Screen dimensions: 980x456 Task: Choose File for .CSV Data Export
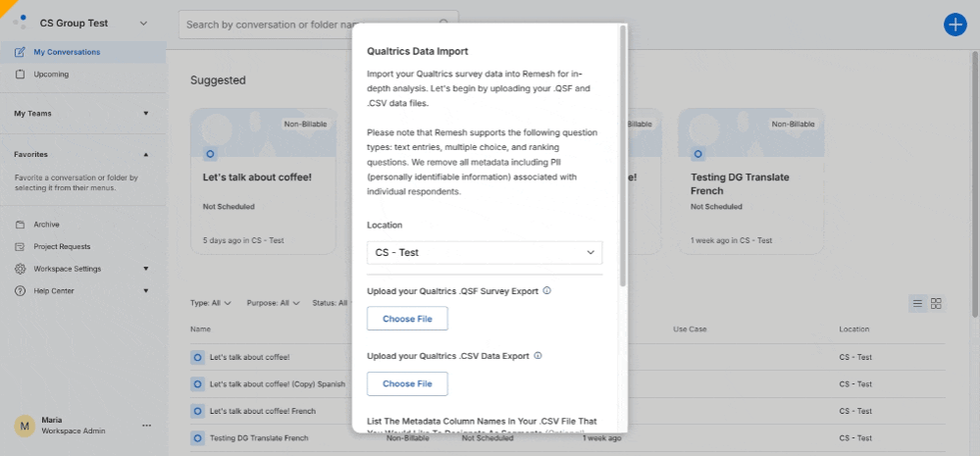pyautogui.click(x=407, y=383)
